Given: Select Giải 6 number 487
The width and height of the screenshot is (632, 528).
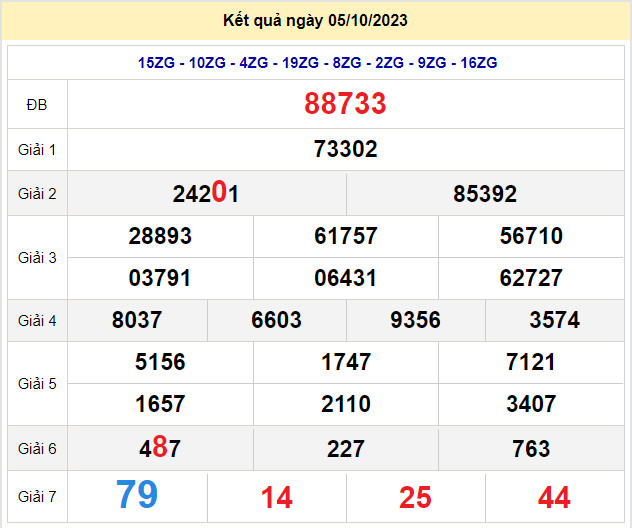Looking at the screenshot, I should [160, 447].
